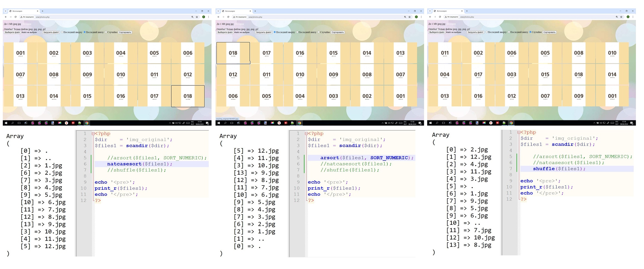Select 'Случайно' radio in the left browser window
This screenshot has height=269, width=644.
point(106,32)
